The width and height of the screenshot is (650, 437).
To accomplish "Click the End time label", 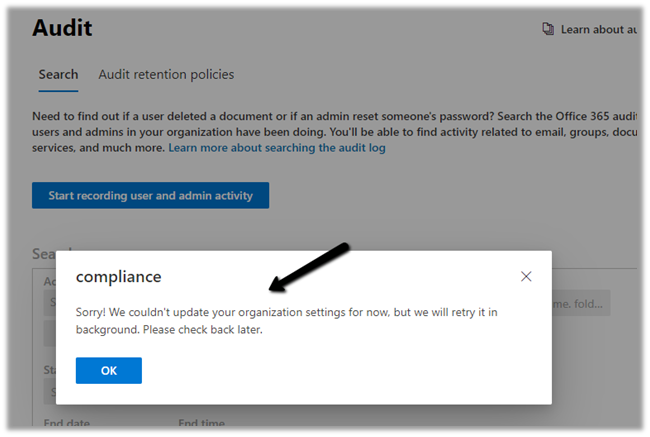I will point(201,423).
